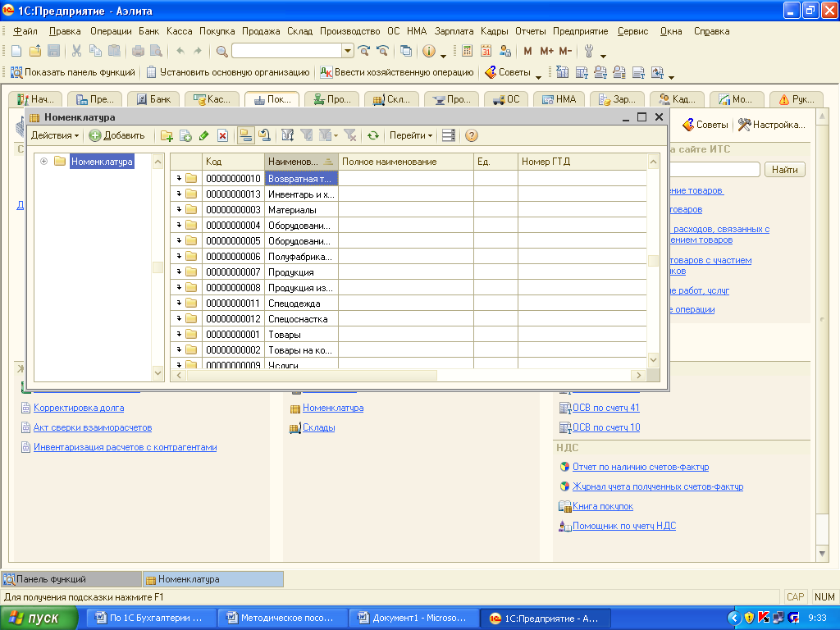840x630 pixels.
Task: Open the round info help icon
Action: pos(428,51)
